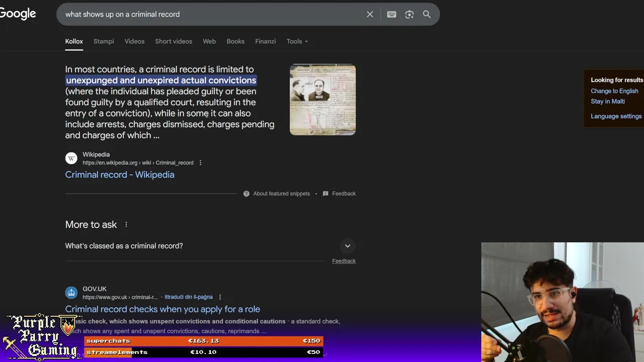This screenshot has height=362, width=644.
Task: Open the Tools dropdown
Action: 297,41
